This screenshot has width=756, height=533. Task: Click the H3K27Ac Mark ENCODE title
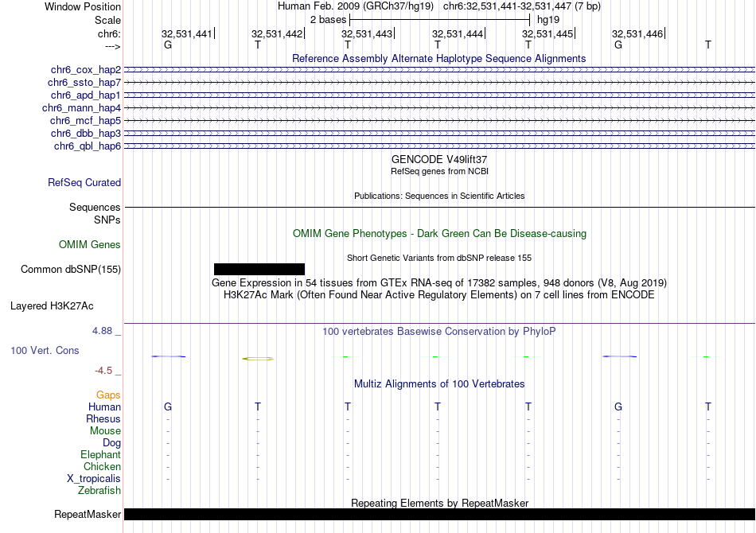(439, 295)
